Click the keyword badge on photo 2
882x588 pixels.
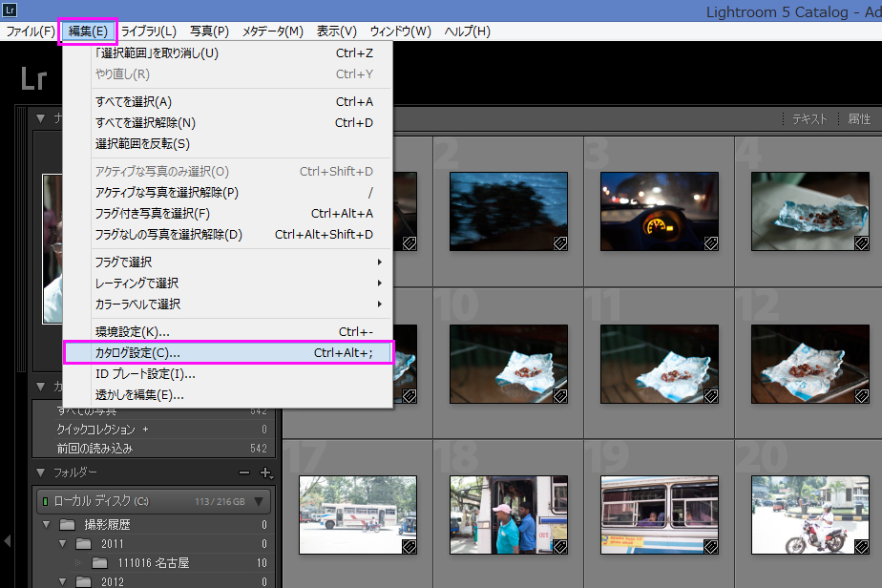point(560,243)
